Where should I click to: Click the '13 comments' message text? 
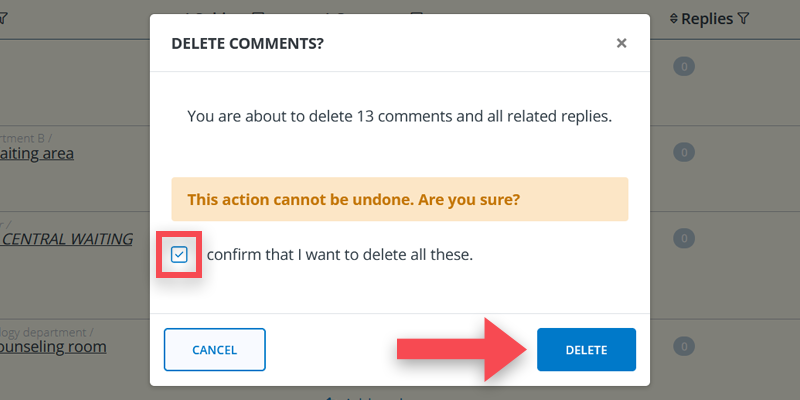click(399, 116)
